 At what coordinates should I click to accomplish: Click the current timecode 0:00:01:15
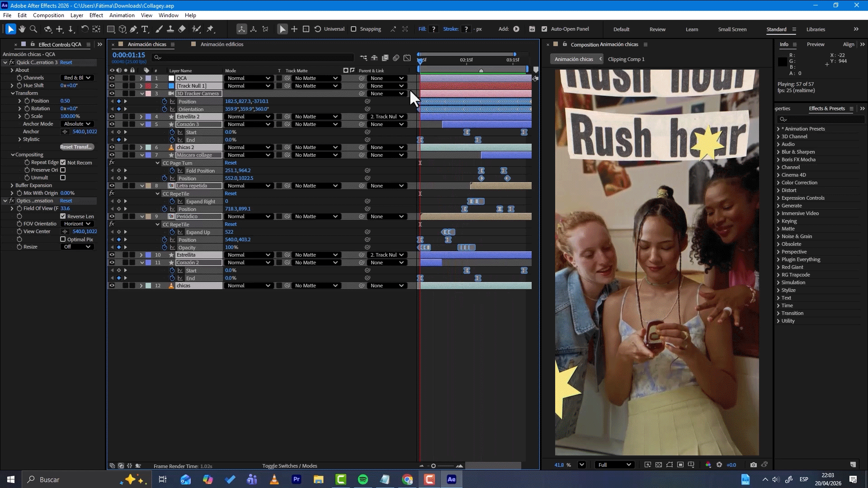[129, 55]
